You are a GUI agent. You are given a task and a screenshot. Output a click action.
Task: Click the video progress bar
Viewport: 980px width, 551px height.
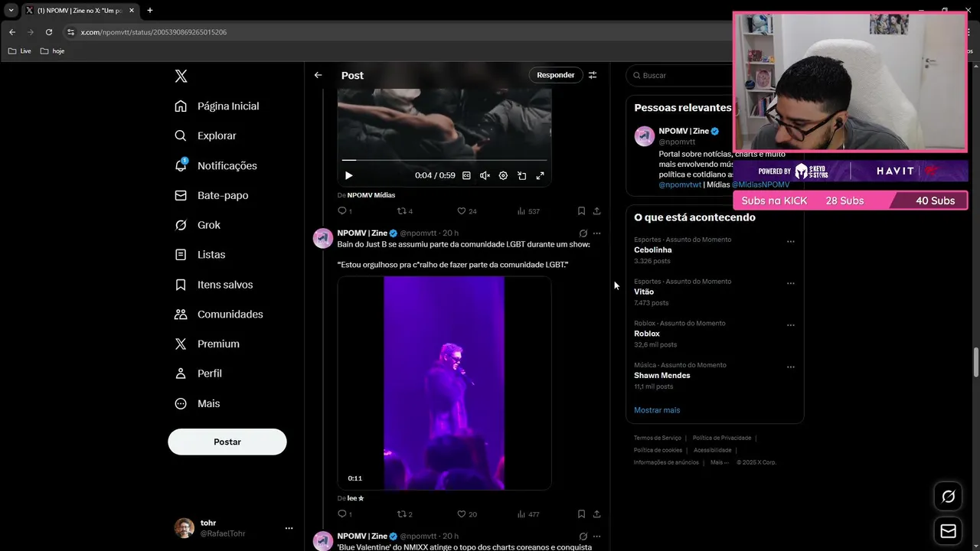click(x=444, y=160)
